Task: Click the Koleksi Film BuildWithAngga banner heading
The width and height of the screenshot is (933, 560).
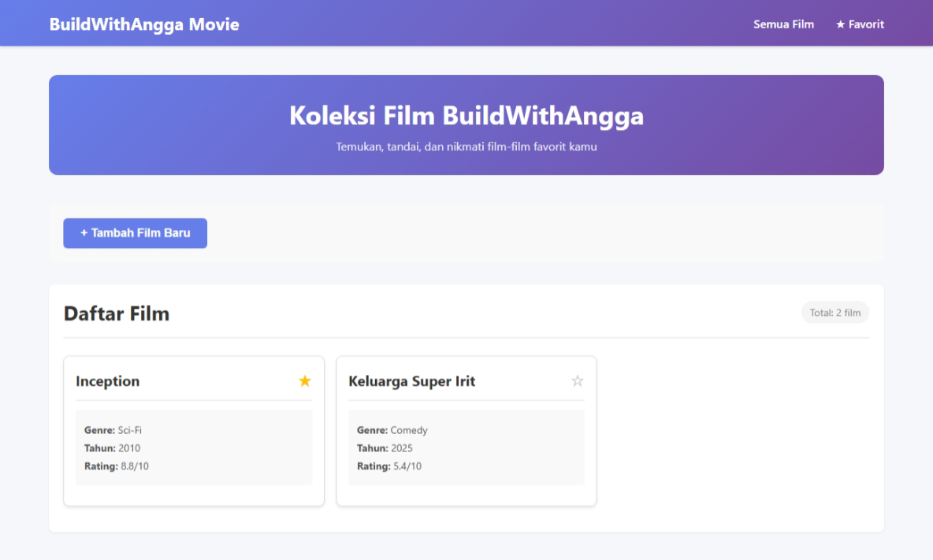Action: tap(466, 116)
